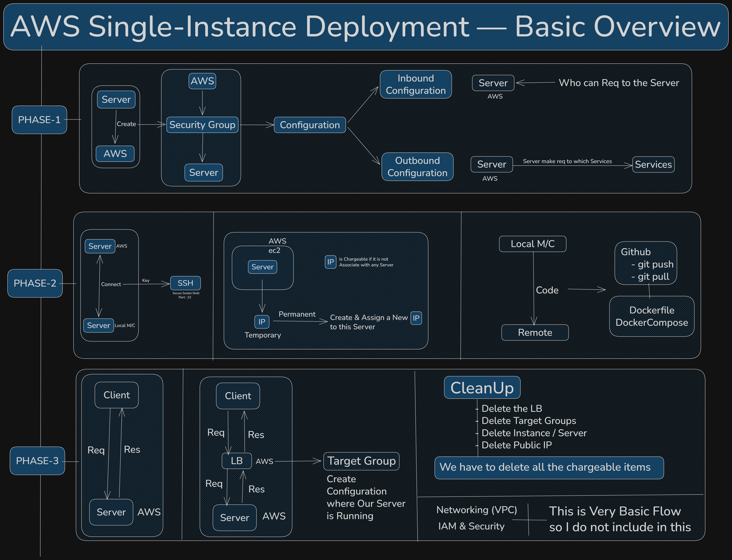
Task: Select the Local M/C box above Code
Action: [x=533, y=244]
